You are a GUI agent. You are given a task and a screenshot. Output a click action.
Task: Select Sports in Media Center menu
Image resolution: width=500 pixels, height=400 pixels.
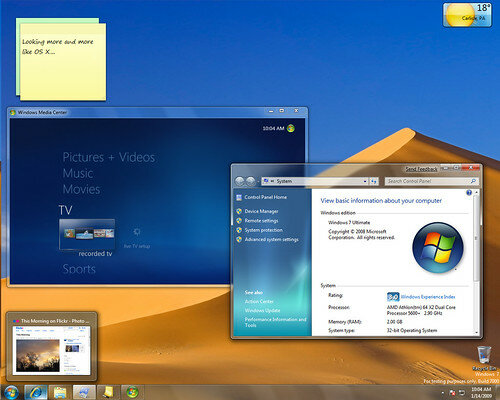click(x=79, y=269)
